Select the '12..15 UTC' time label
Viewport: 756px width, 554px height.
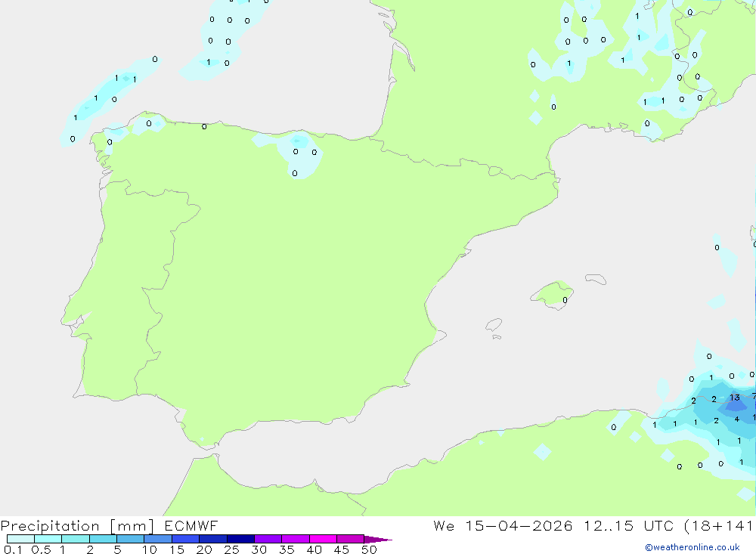point(627,525)
